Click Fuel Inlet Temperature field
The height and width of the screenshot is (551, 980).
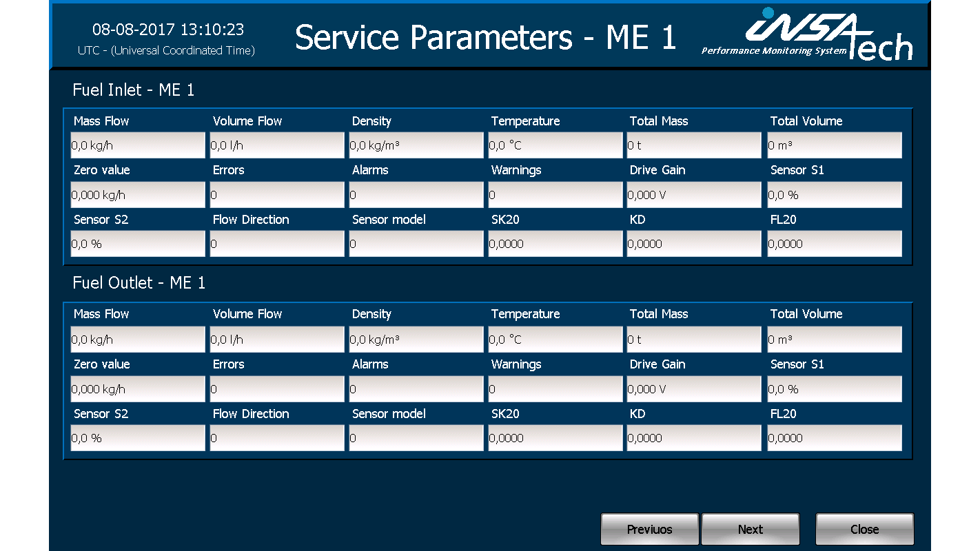555,145
